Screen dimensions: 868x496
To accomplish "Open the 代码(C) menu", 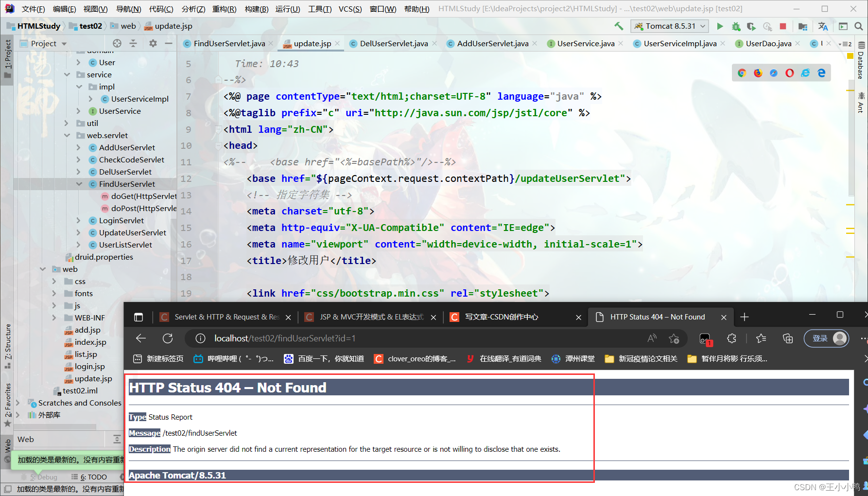I will click(161, 9).
